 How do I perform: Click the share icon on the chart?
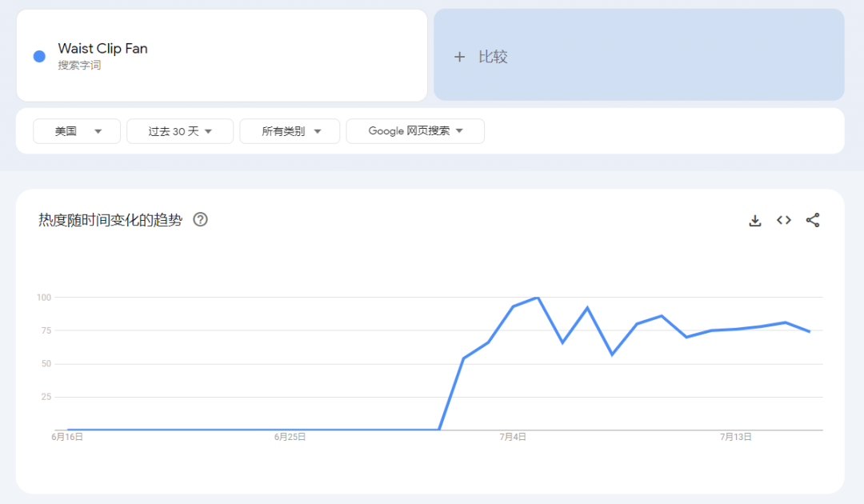point(813,220)
